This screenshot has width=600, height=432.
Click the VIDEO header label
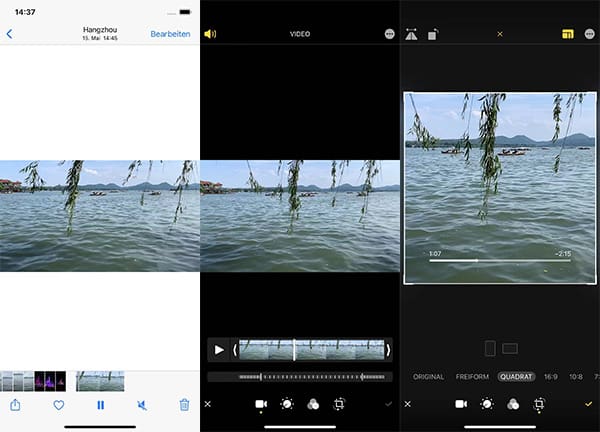(x=300, y=34)
